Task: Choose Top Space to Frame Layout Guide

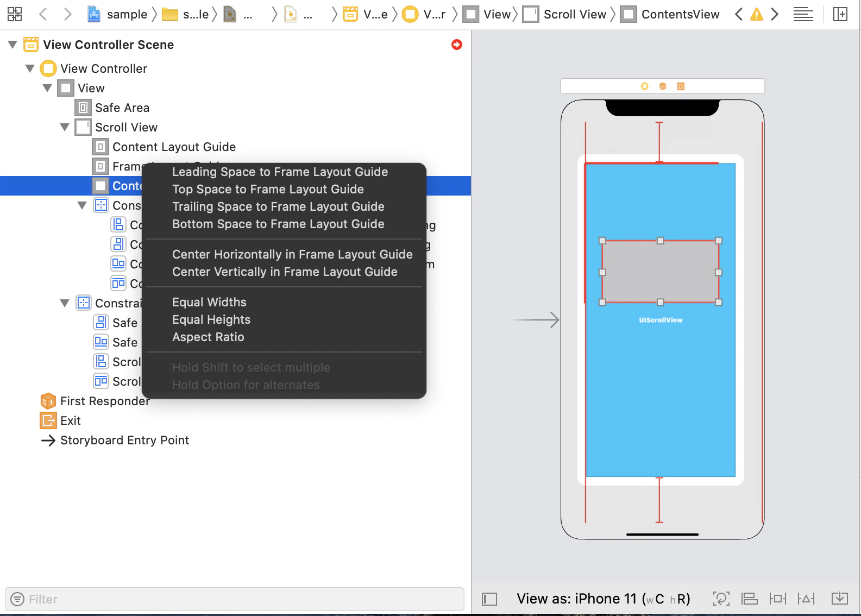Action: tap(268, 189)
